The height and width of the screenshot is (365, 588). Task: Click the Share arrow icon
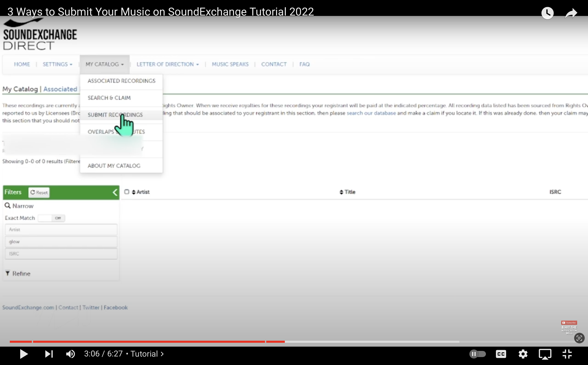[x=571, y=13]
